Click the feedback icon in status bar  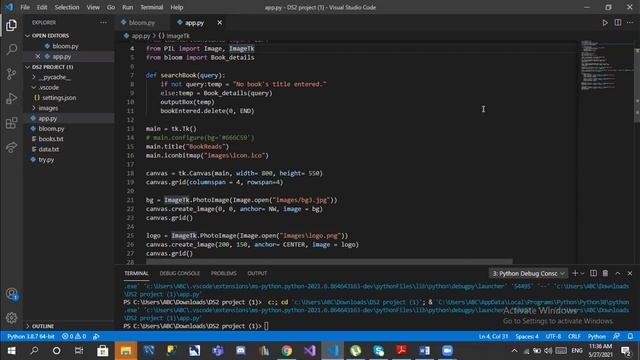(x=616, y=336)
